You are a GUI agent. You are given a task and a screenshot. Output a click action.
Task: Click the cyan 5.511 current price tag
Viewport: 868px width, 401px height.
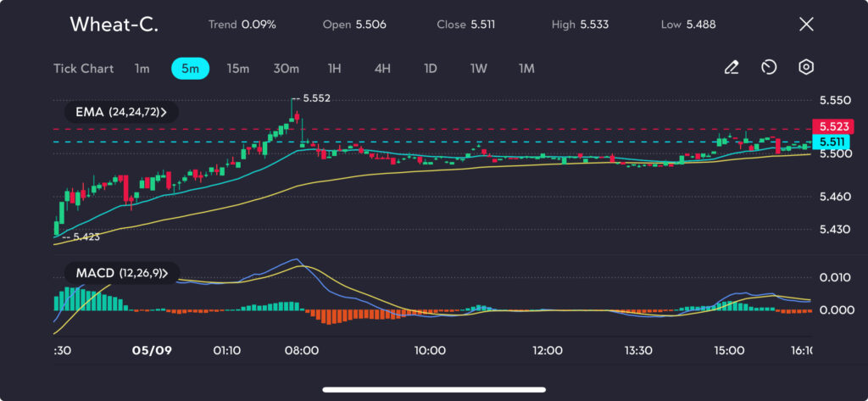point(830,142)
